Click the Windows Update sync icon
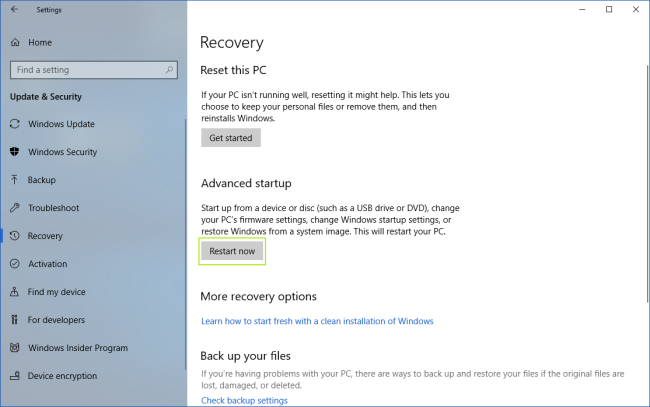 point(15,124)
